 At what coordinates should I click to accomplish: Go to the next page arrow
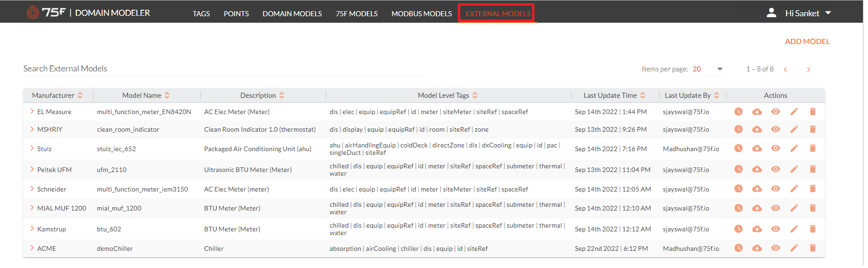point(809,70)
